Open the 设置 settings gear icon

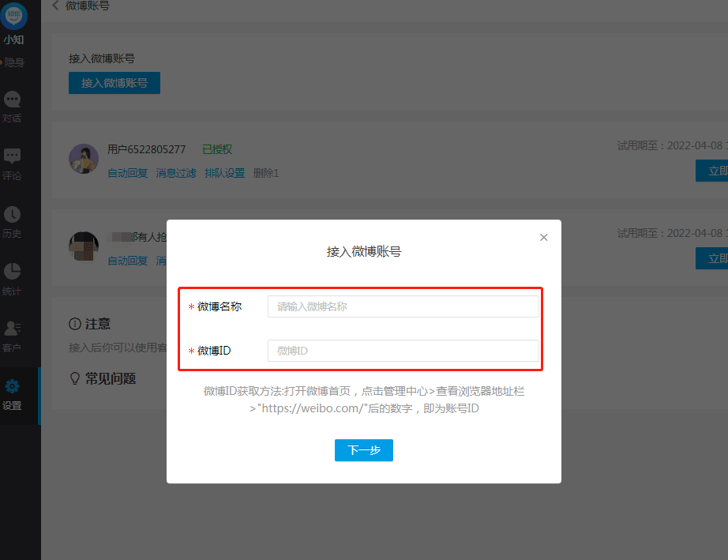click(x=12, y=386)
